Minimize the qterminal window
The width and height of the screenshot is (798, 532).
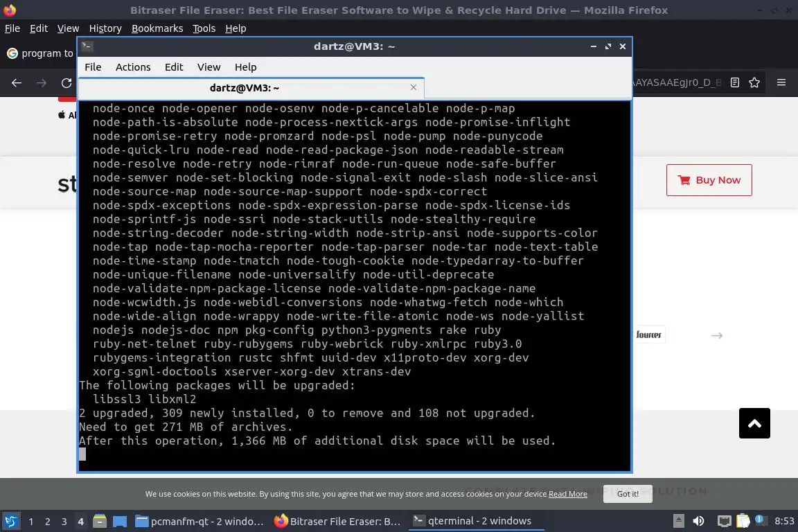594,46
